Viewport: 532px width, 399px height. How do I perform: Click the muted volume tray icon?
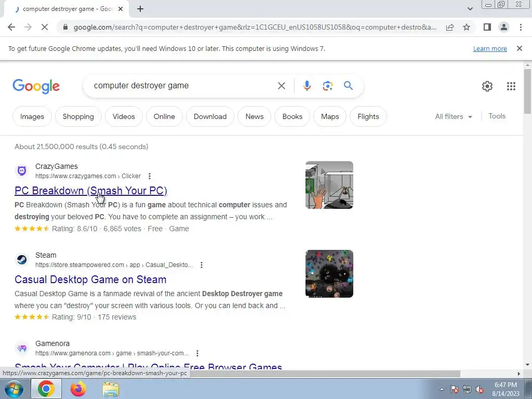pyautogui.click(x=480, y=389)
